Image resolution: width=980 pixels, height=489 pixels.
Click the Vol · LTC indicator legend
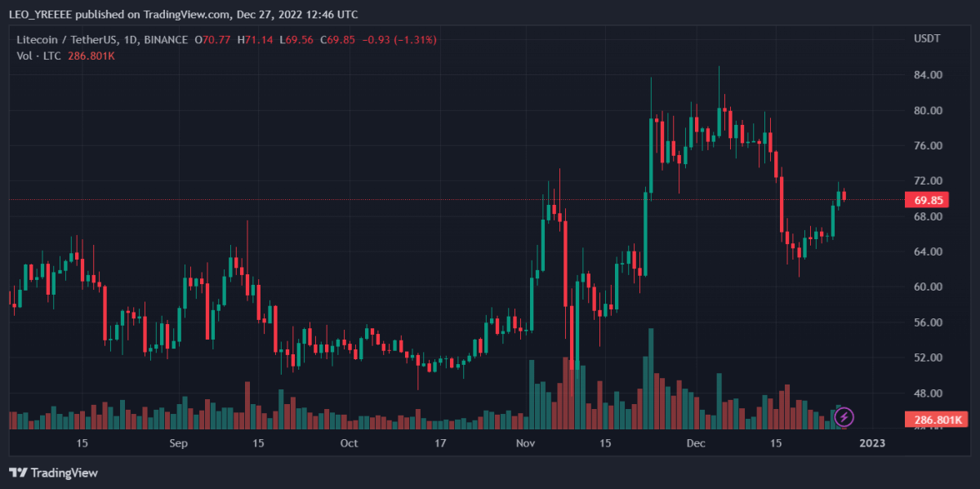[38, 55]
